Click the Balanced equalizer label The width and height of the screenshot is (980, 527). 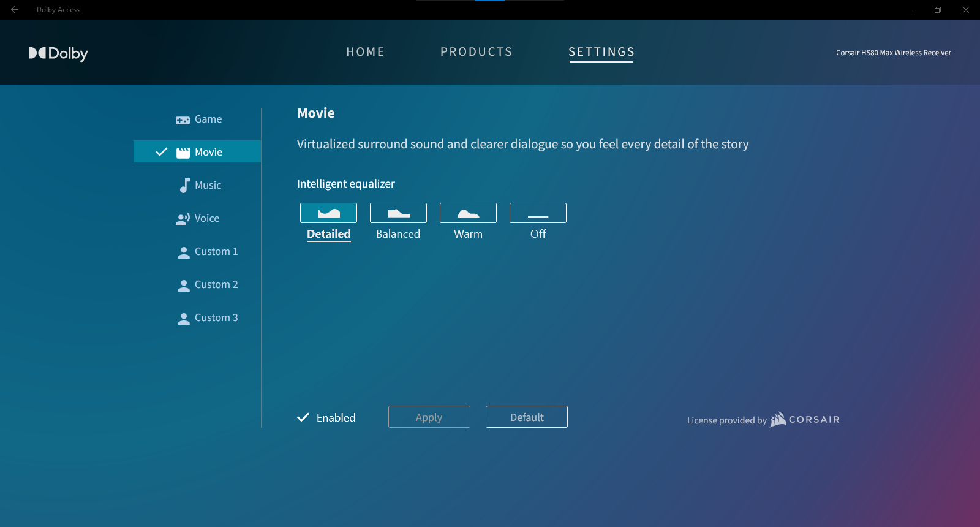(x=398, y=234)
